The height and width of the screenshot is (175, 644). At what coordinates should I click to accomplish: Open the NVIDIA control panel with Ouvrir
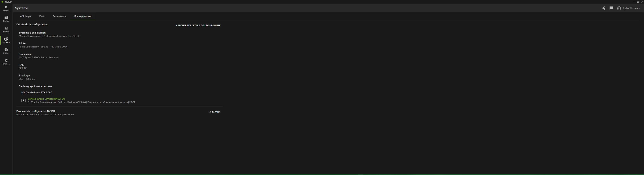214,112
